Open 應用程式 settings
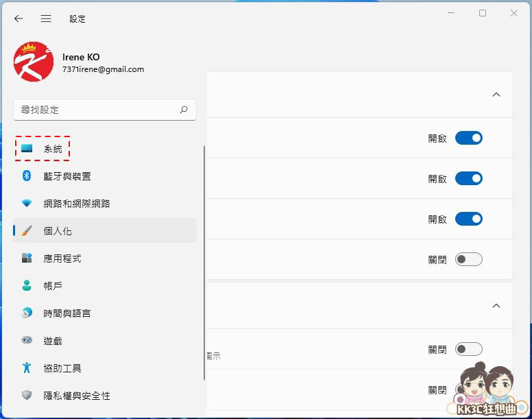Viewport: 532px width, 419px height. pyautogui.click(x=105, y=258)
